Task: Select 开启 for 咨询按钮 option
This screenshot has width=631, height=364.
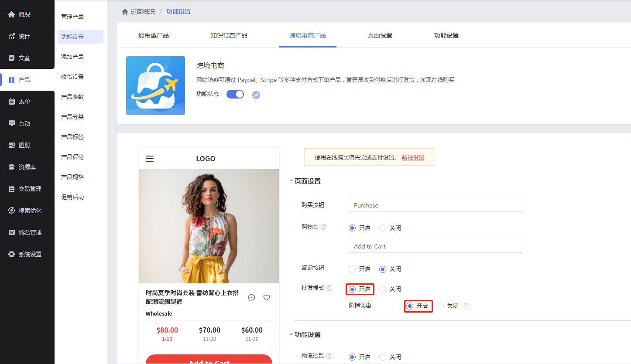Action: [352, 269]
